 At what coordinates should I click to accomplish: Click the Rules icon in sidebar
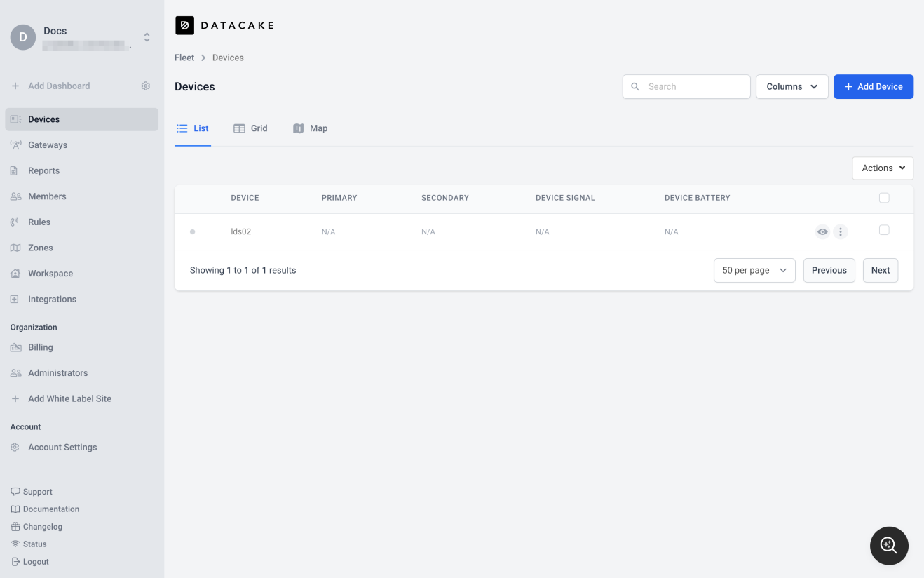click(x=15, y=222)
